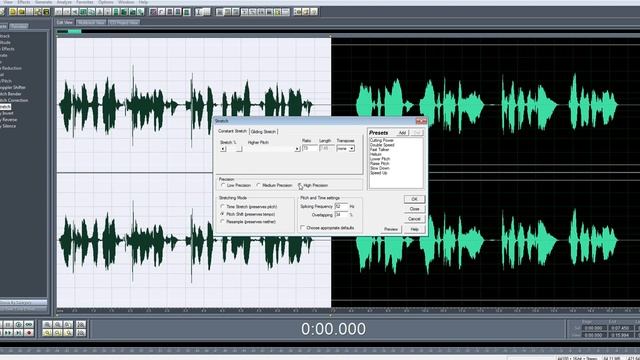Click Zoom In Horizontally icon
This screenshot has width=640, height=360.
coord(47,324)
